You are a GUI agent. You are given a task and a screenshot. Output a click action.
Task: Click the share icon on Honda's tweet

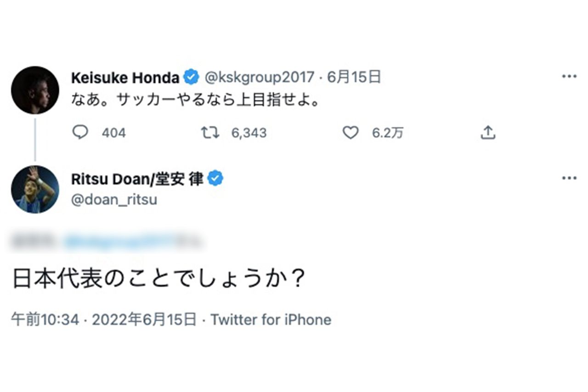point(488,133)
